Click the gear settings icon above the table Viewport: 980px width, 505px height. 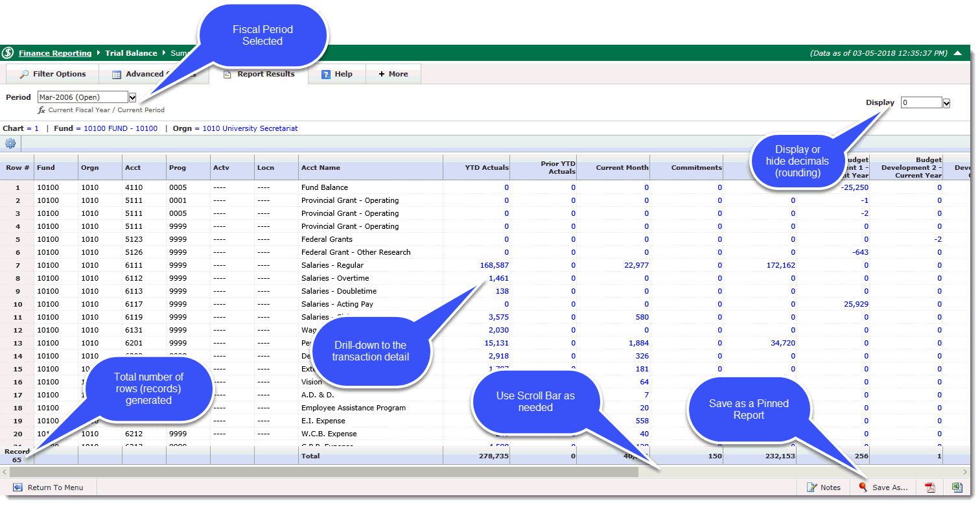pos(10,144)
